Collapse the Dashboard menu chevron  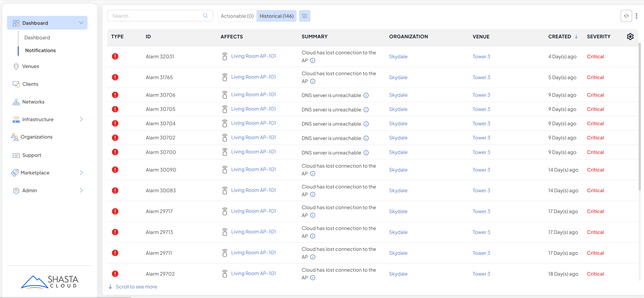tap(81, 23)
